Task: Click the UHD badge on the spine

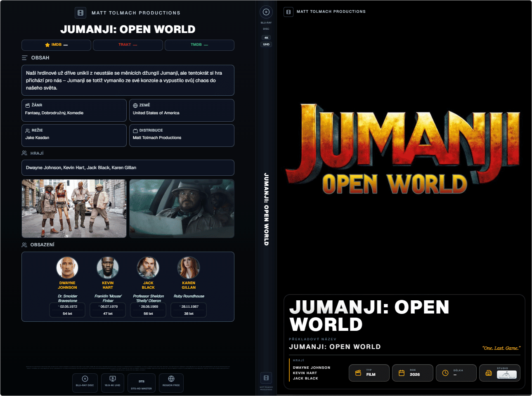Action: click(266, 45)
